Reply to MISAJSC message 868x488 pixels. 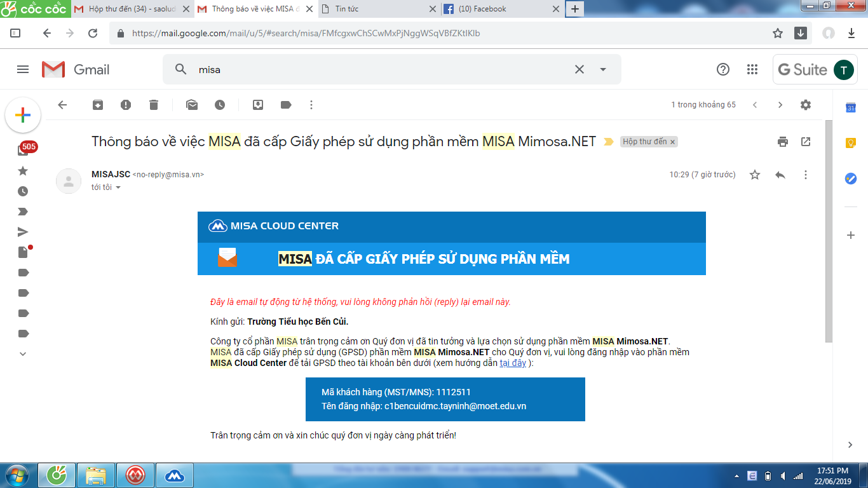780,175
